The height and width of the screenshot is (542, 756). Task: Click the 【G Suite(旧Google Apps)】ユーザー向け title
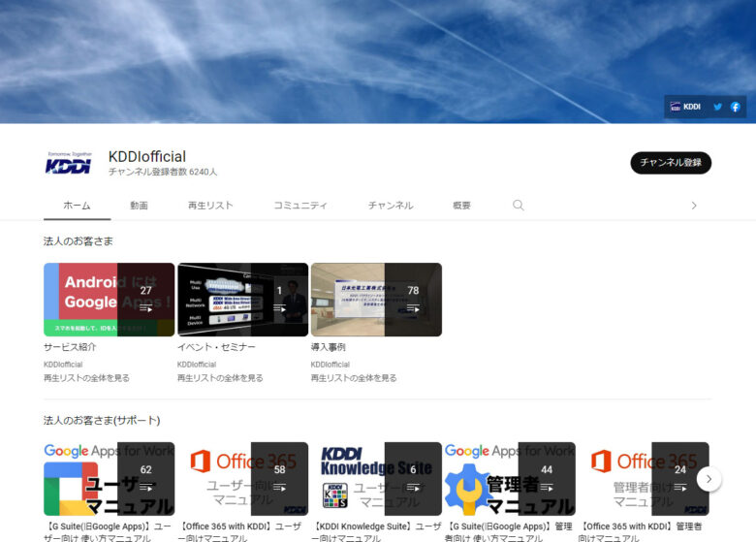point(108,532)
